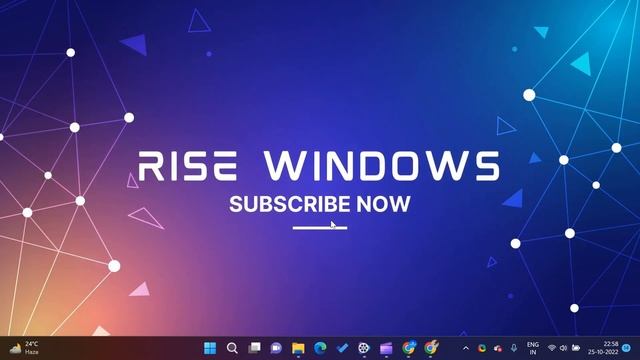This screenshot has width=640, height=360.
Task: Open taskbar Search magnifier
Action: coord(232,348)
